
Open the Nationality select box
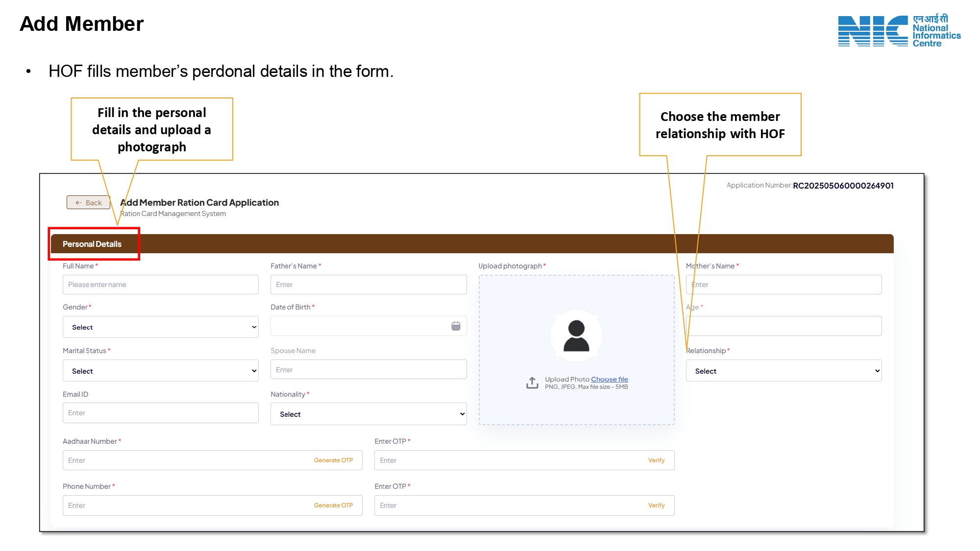(x=368, y=414)
